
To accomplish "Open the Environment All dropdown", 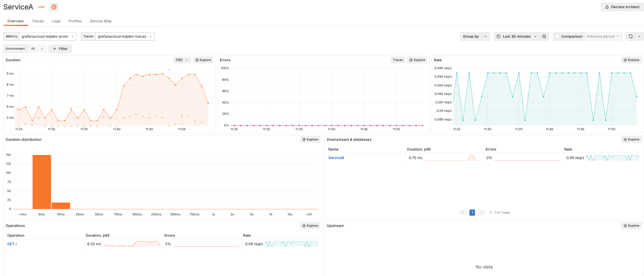I will (x=37, y=49).
